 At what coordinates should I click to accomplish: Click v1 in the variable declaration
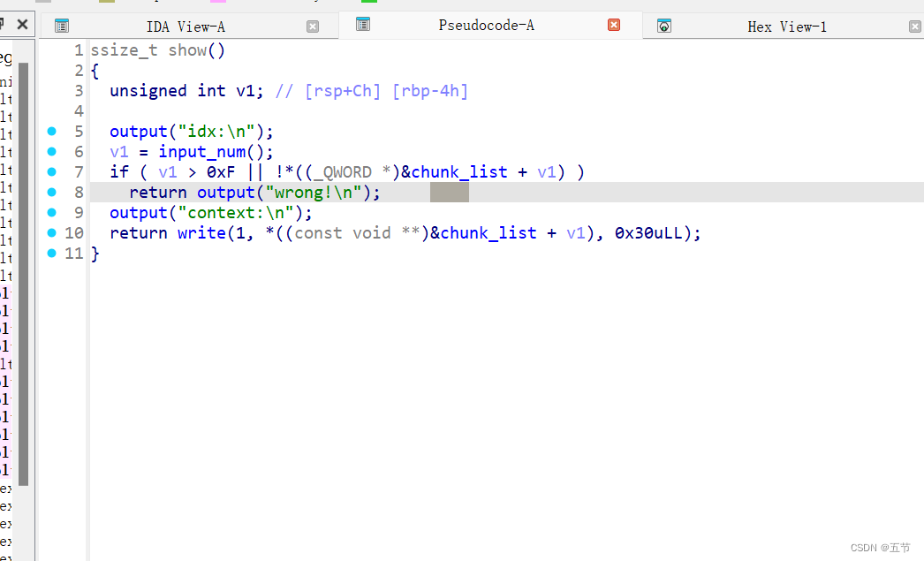point(246,91)
